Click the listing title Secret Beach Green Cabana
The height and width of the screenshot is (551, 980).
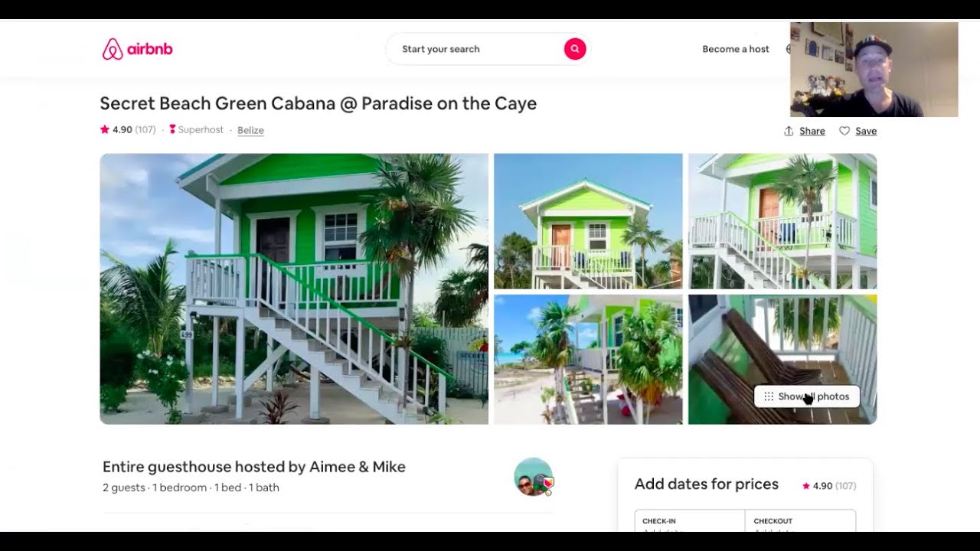coord(318,103)
